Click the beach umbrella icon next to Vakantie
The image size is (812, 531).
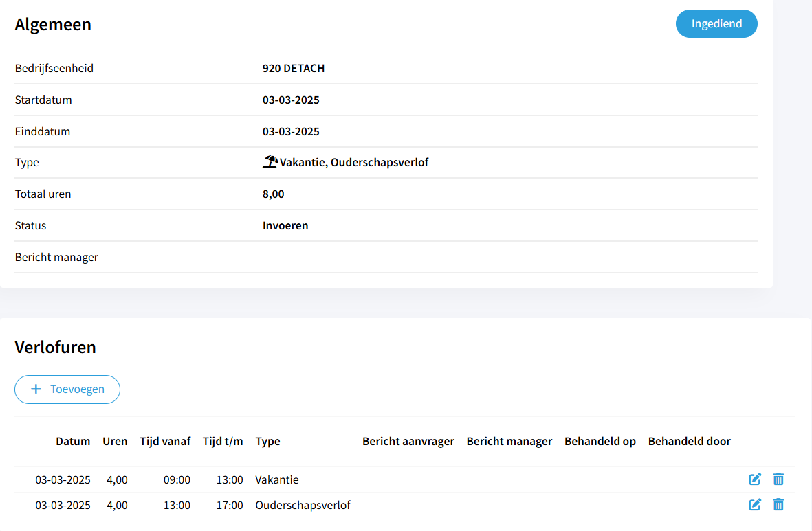(x=270, y=162)
